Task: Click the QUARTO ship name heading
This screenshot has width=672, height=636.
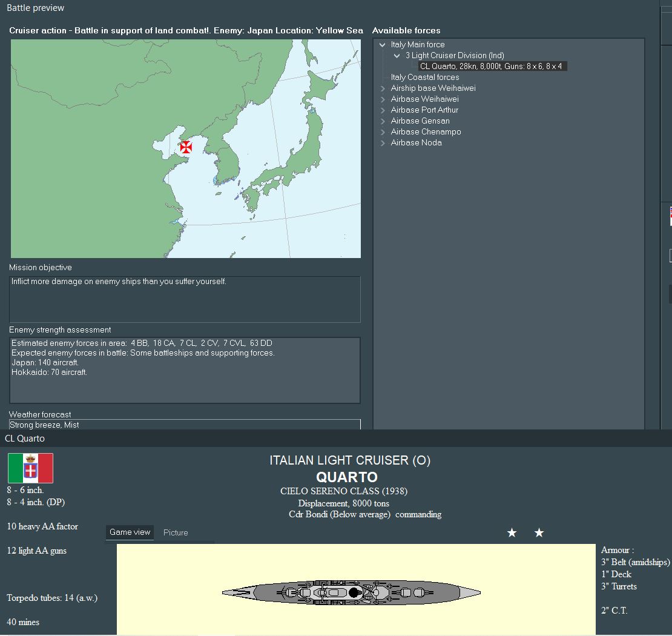Action: coord(347,477)
